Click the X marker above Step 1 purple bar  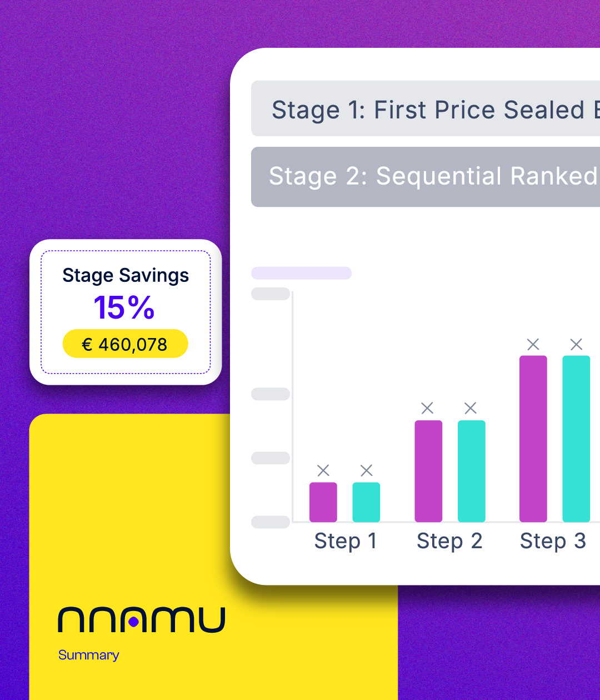(323, 471)
